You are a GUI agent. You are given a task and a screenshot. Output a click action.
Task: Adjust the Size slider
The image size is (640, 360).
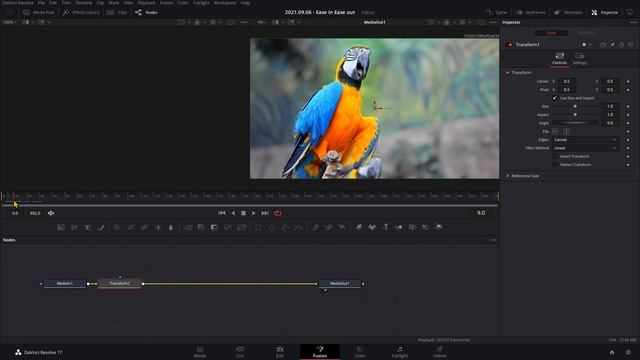click(575, 106)
